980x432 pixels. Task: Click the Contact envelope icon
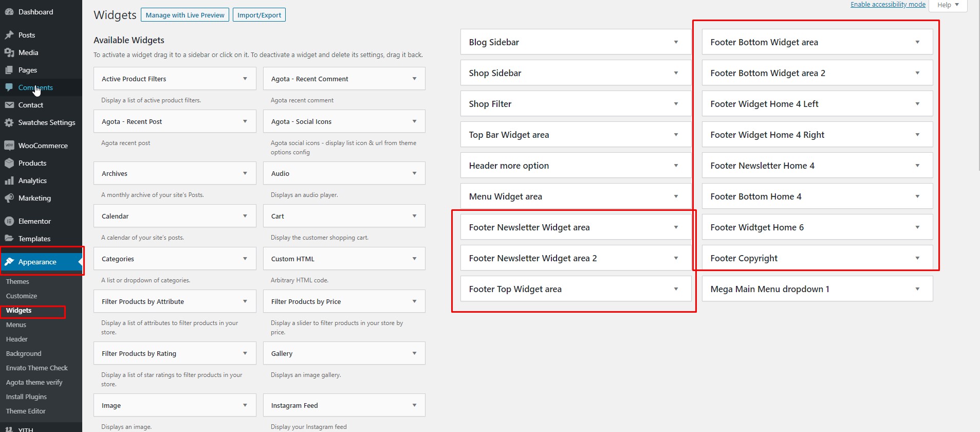click(x=9, y=105)
